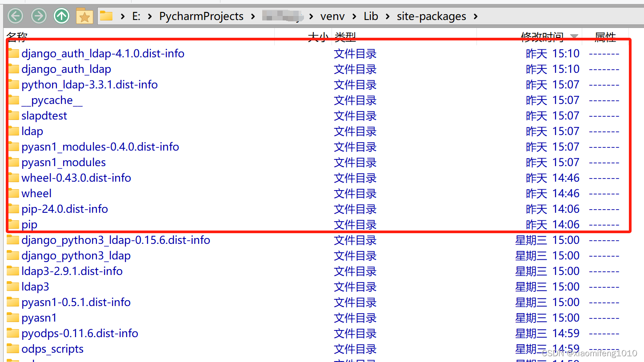Select the odps_scripts folder name
Viewport: 644px width, 362px height.
pos(52,349)
